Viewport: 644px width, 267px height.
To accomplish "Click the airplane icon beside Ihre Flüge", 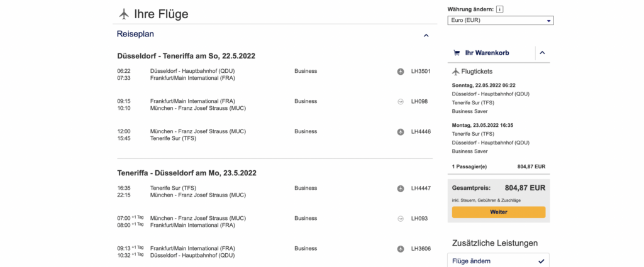I will 123,14.
